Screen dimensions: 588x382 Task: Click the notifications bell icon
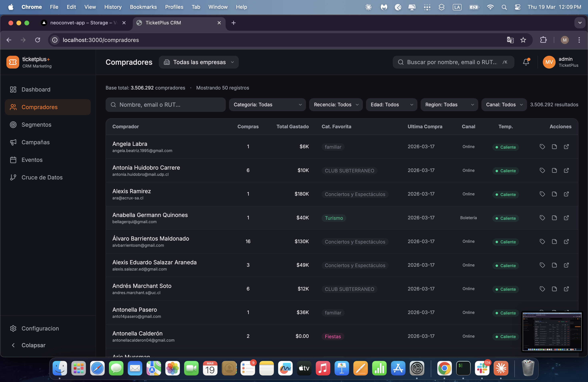tap(526, 62)
